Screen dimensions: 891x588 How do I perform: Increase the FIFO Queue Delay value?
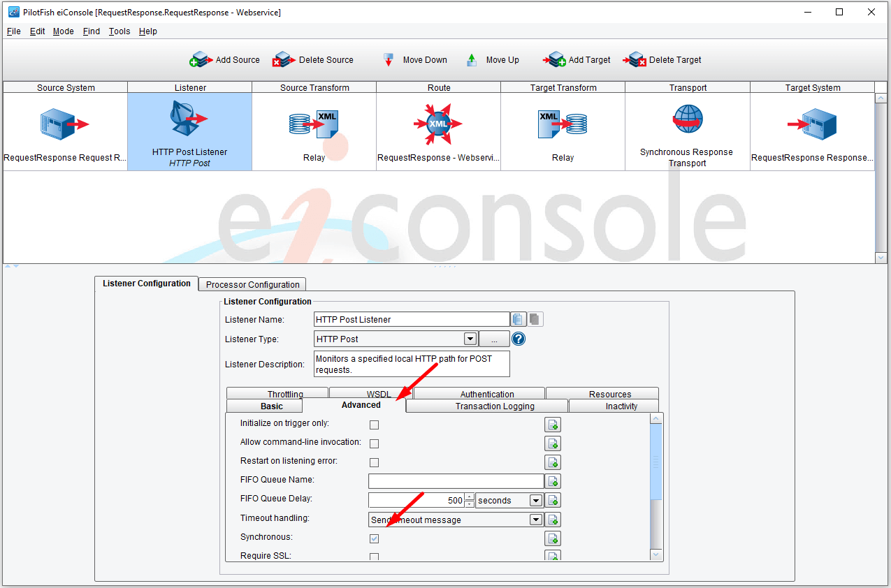click(470, 497)
